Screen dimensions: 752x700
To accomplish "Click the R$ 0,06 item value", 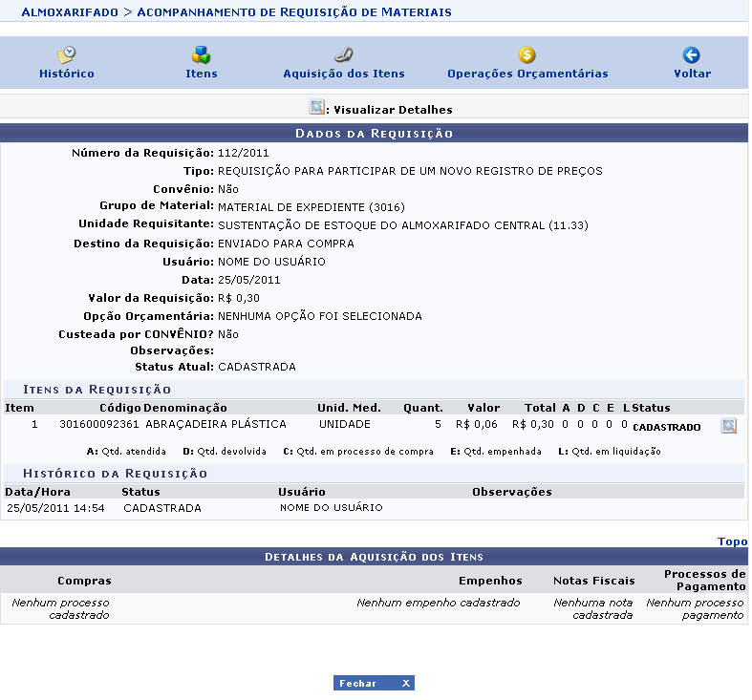I will pyautogui.click(x=477, y=424).
